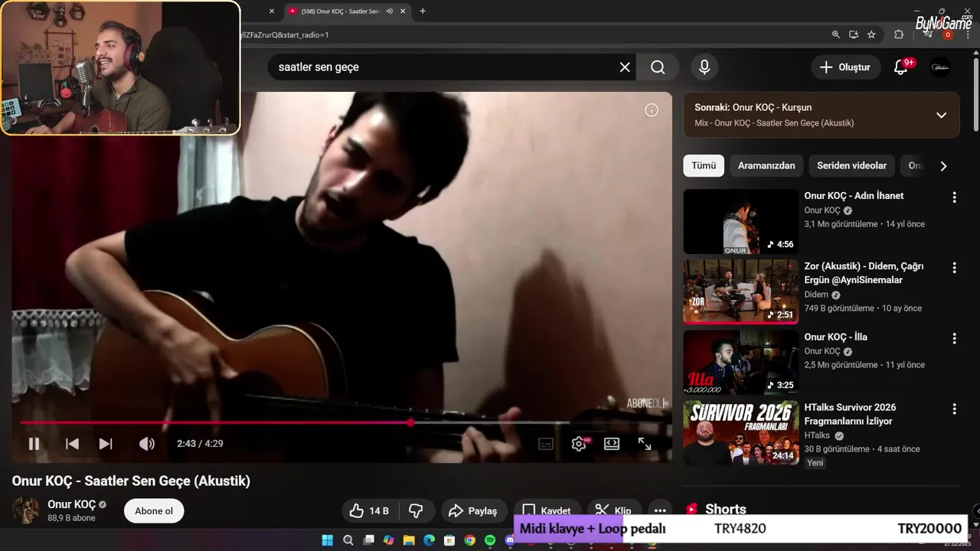Go to the previous video
The width and height of the screenshot is (980, 551).
(x=72, y=444)
